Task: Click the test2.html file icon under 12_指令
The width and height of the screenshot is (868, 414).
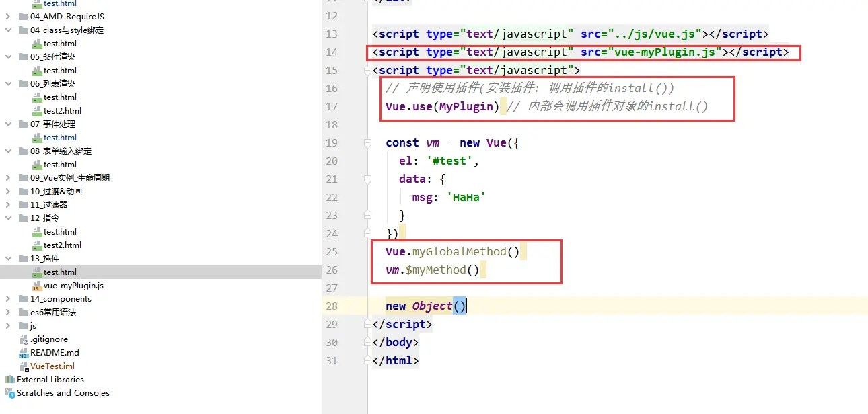Action: click(x=37, y=245)
